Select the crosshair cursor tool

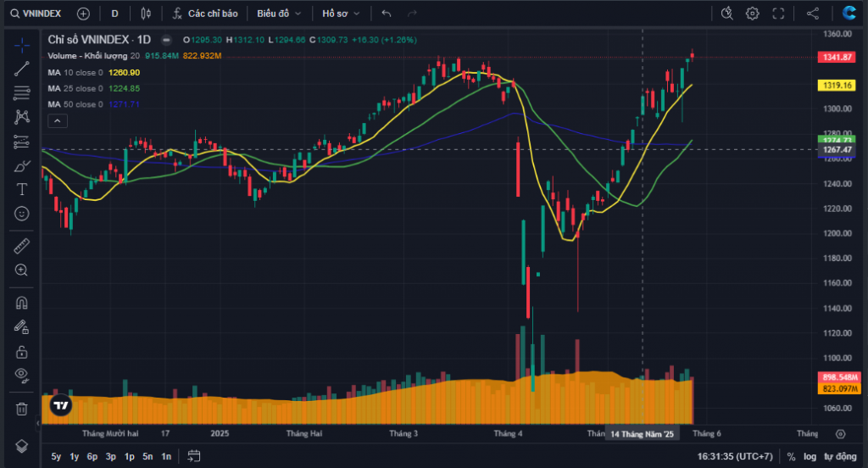point(21,46)
